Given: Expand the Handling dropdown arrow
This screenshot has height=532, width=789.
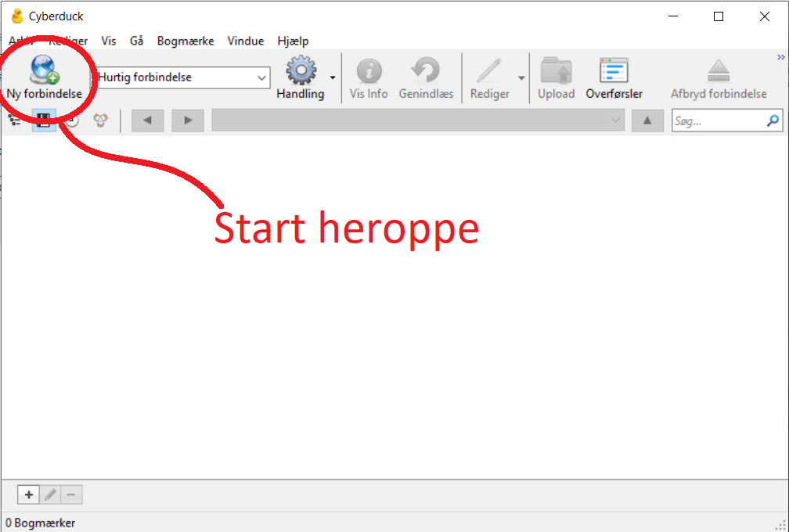Looking at the screenshot, I should point(333,77).
